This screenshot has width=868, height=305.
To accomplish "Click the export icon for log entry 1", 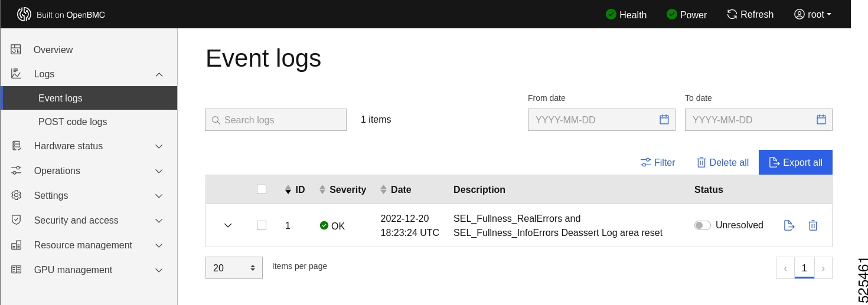I will point(789,225).
